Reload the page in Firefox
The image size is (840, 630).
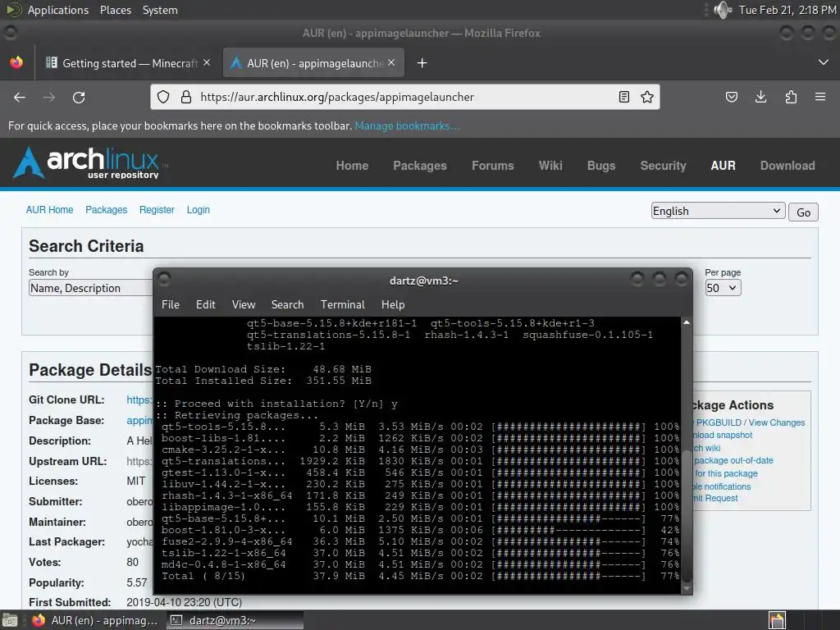click(x=79, y=98)
